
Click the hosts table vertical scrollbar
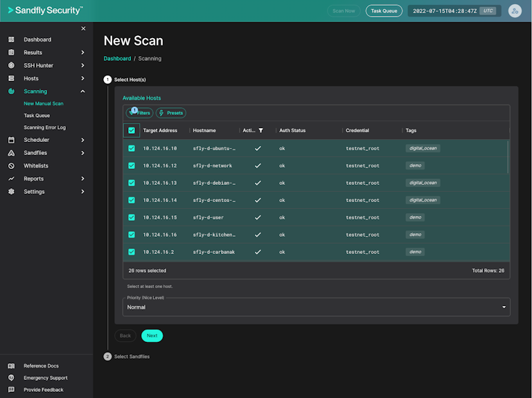coord(508,157)
